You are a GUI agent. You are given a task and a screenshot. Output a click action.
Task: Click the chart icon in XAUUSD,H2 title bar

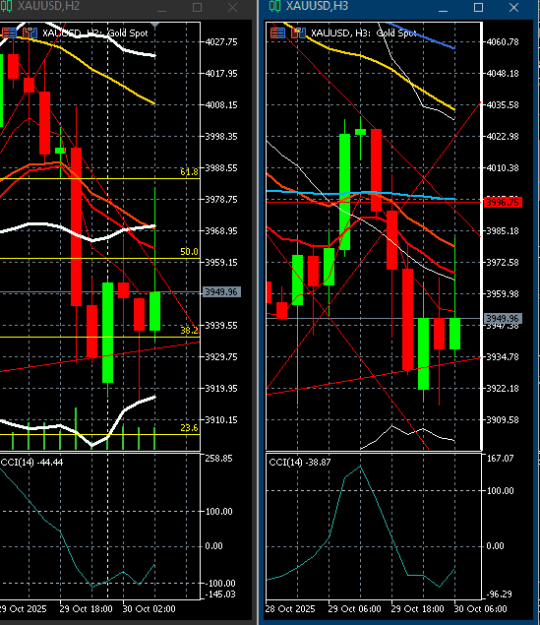[x=6, y=6]
